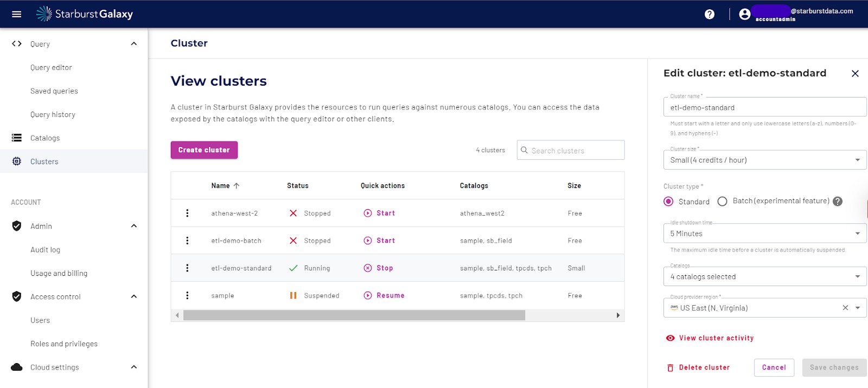
Task: Click the Catalogs column header
Action: 474,185
